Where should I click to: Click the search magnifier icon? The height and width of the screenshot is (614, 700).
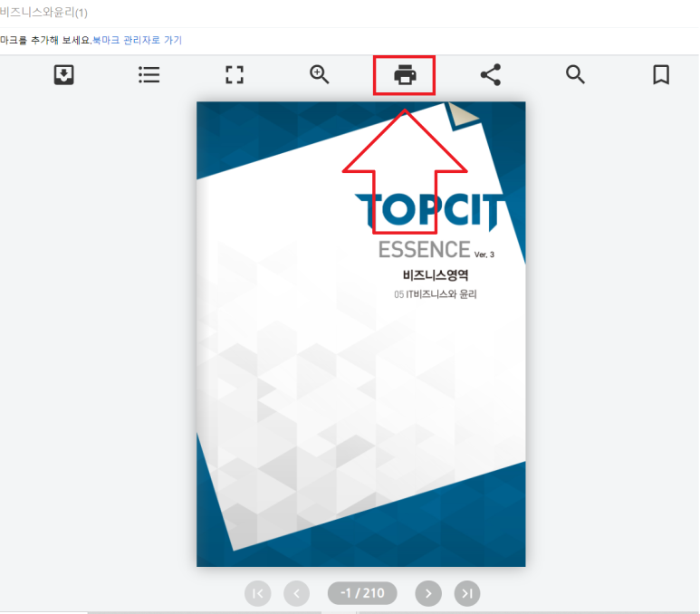575,74
